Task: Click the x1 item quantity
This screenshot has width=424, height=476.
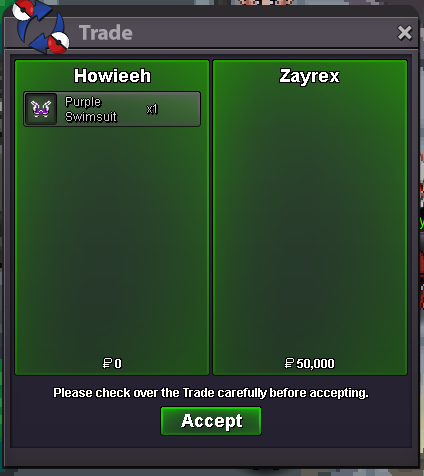Action: tap(152, 109)
